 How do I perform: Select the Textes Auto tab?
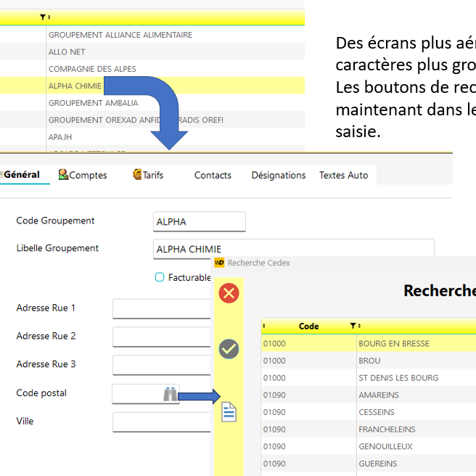[343, 175]
